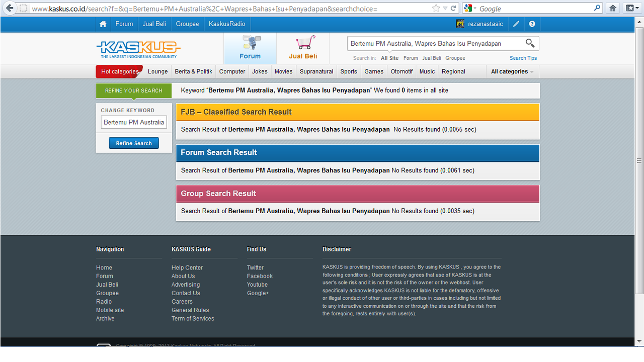Click the browser back arrow button
The width and height of the screenshot is (644, 362).
[10, 8]
